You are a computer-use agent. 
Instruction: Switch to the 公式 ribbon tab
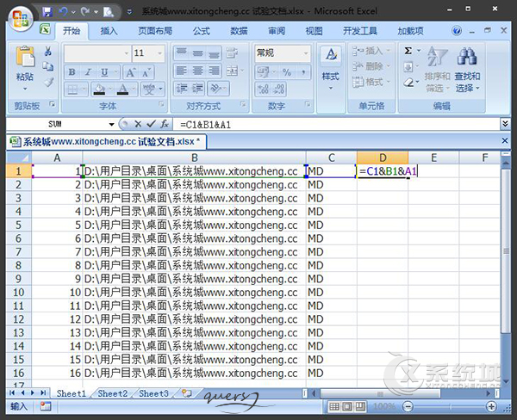point(202,31)
